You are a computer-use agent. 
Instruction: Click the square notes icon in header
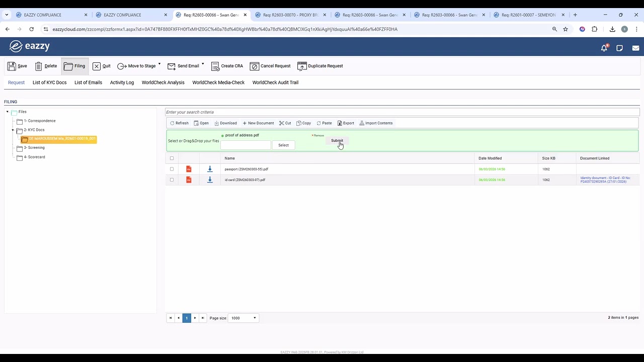[620, 48]
